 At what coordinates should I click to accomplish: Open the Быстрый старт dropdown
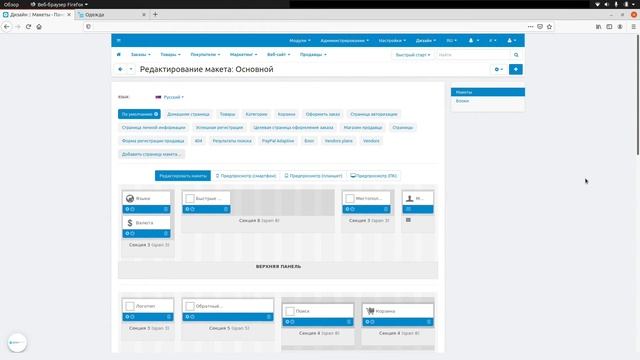[x=413, y=55]
